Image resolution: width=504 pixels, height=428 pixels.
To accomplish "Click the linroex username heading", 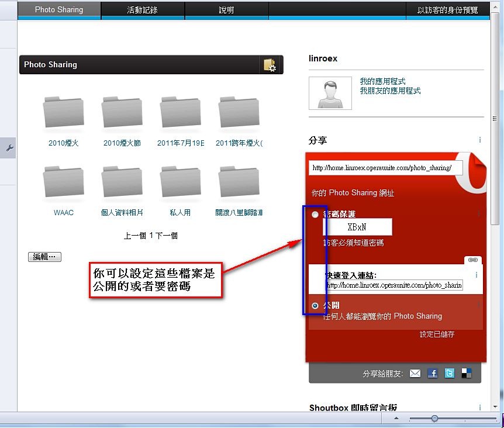I will 323,58.
